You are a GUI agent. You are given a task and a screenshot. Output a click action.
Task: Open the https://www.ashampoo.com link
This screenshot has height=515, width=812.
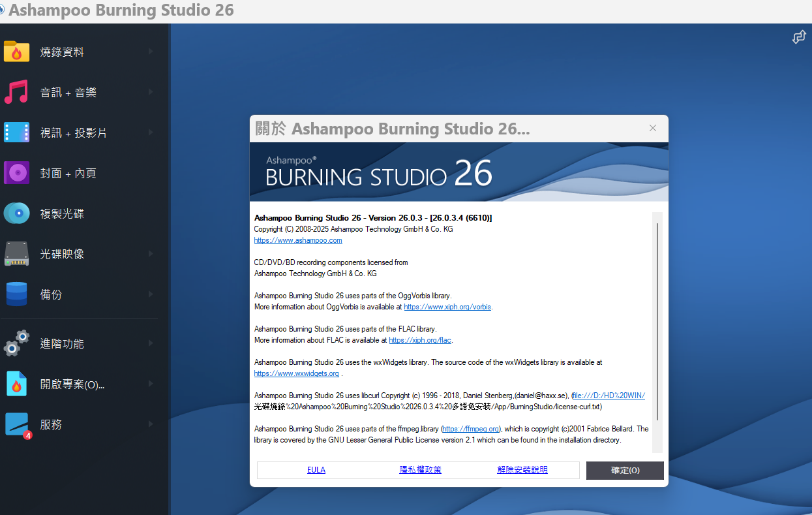298,240
